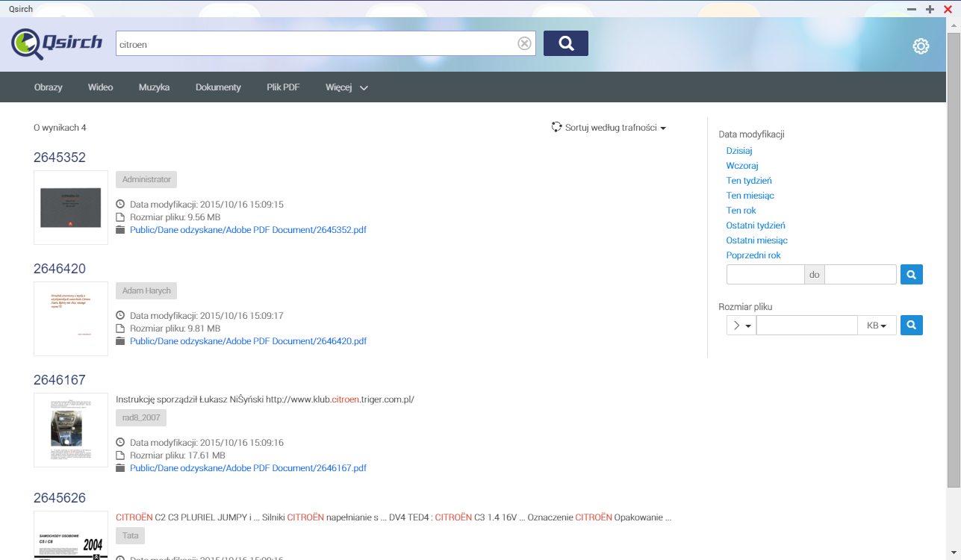Click the file size value field

807,326
